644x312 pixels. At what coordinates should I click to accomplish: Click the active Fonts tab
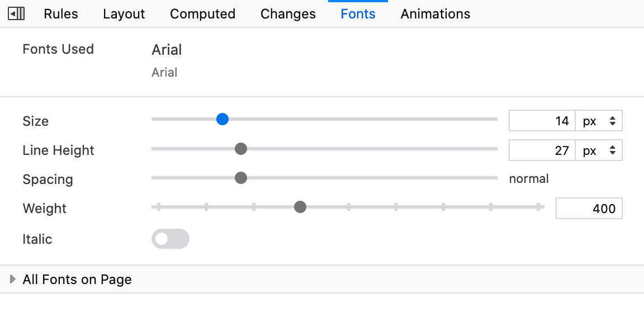pyautogui.click(x=358, y=14)
